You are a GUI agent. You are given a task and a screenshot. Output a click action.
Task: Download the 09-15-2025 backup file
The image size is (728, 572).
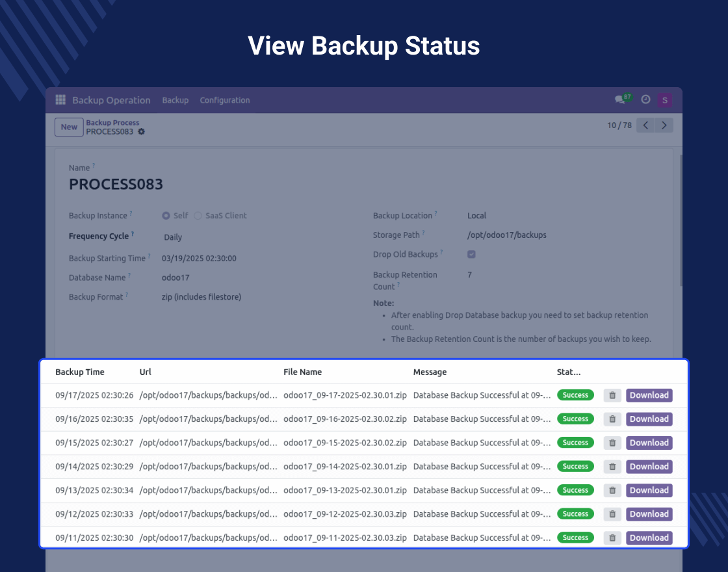(649, 443)
